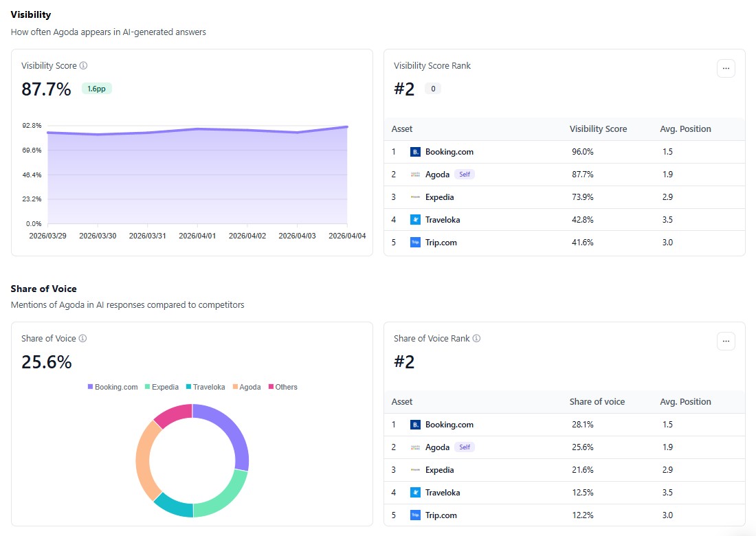Click the Share of voice column header
Viewport: 756px width, 536px height.
coord(597,401)
